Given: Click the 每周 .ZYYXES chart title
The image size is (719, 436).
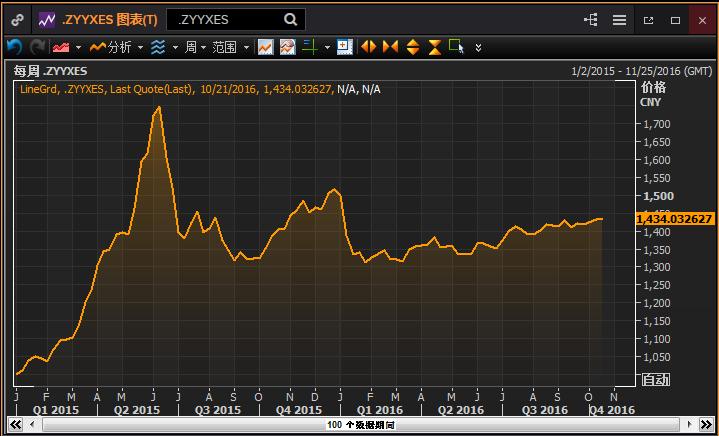Looking at the screenshot, I should (x=50, y=71).
